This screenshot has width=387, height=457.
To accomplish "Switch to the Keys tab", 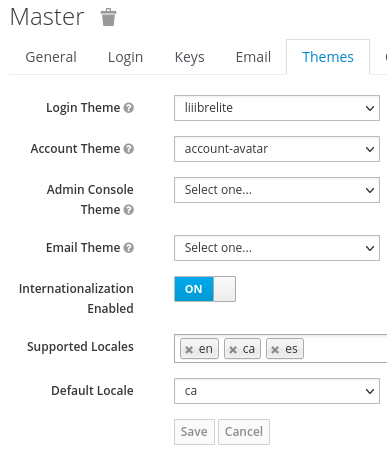I will [x=189, y=57].
